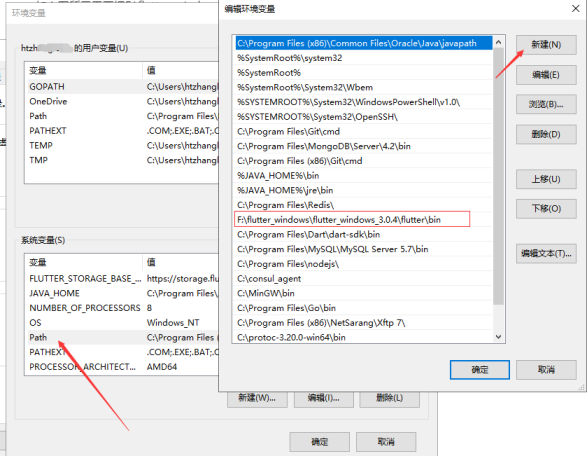587x456 pixels.
Task: Select TEMP user variable row
Action: click(x=122, y=146)
